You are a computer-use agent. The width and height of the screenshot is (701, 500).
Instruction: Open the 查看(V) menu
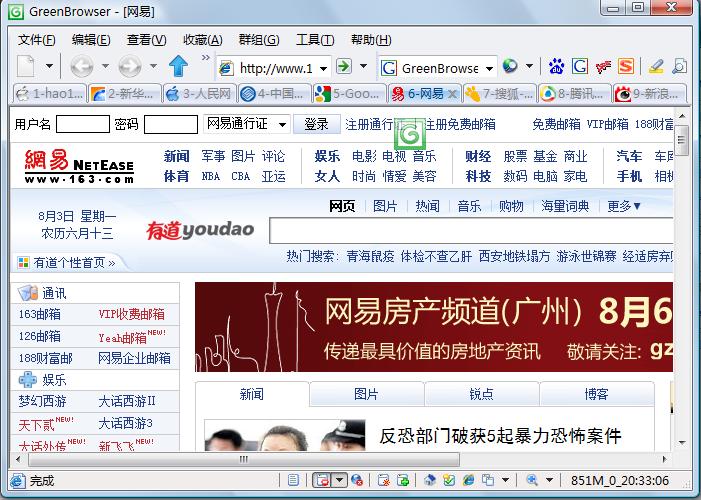[x=146, y=40]
